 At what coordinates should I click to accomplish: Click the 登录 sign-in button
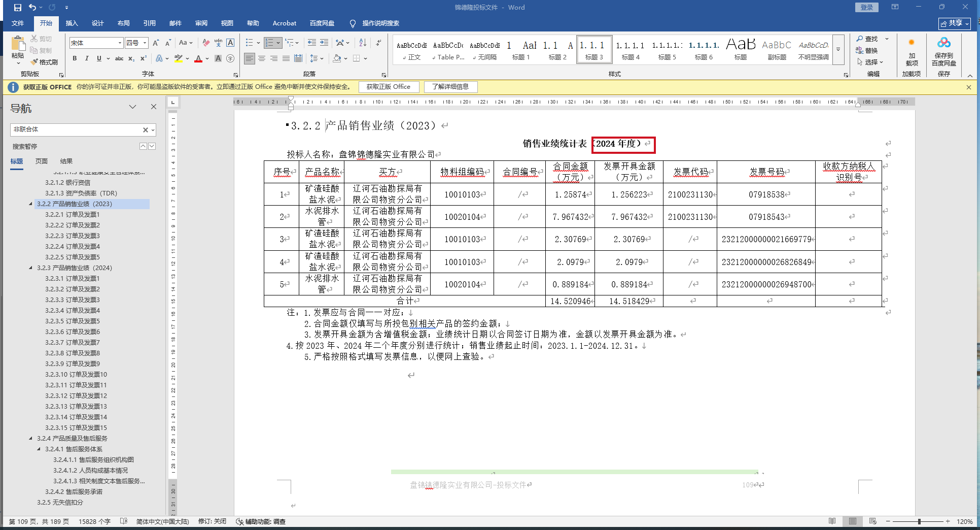[x=867, y=7]
